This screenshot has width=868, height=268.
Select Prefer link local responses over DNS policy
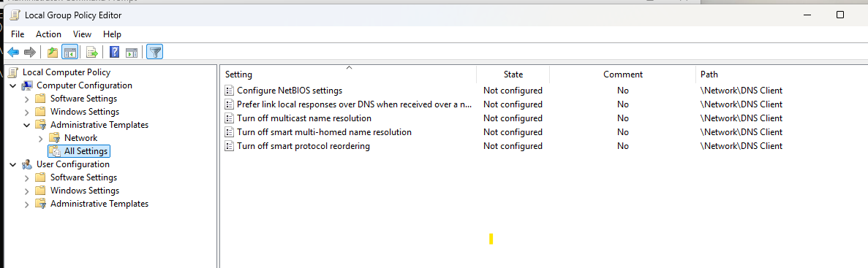click(354, 104)
